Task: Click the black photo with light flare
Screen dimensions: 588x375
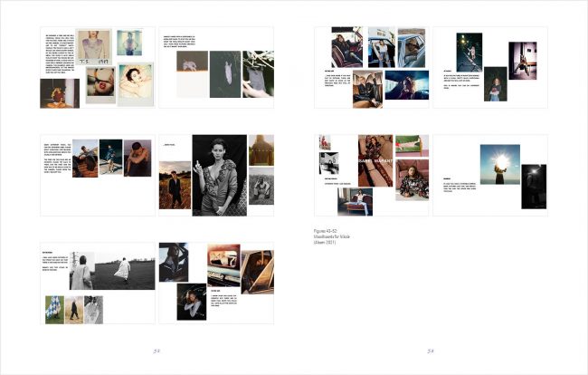Action: [x=534, y=187]
